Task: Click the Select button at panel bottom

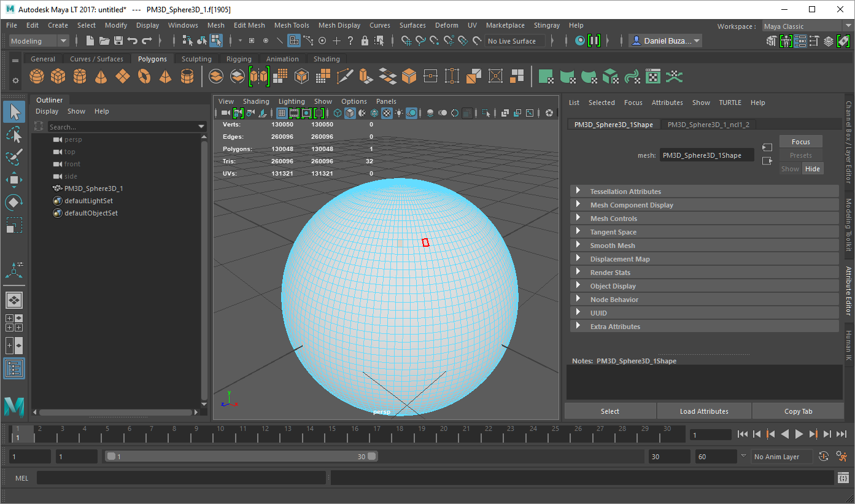Action: pyautogui.click(x=610, y=411)
